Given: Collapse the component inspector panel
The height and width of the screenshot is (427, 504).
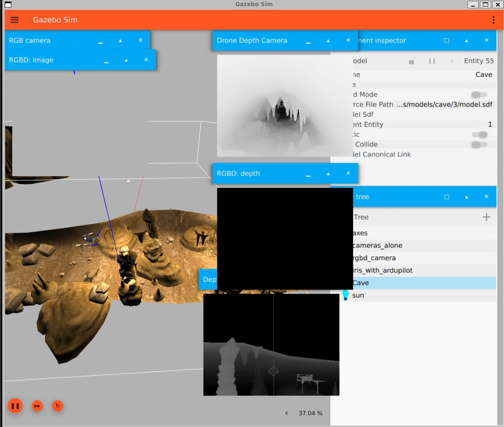Looking at the screenshot, I should 466,40.
